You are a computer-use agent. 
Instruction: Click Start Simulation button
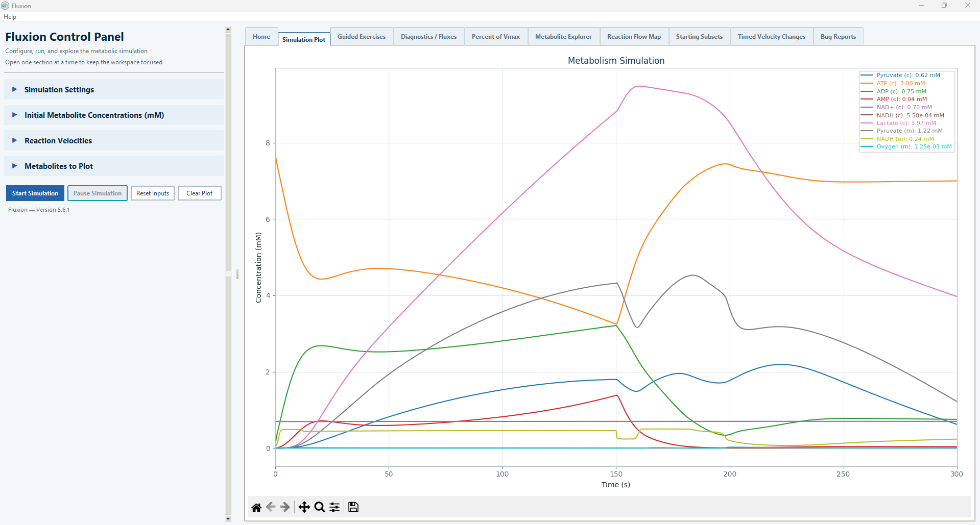[x=35, y=193]
